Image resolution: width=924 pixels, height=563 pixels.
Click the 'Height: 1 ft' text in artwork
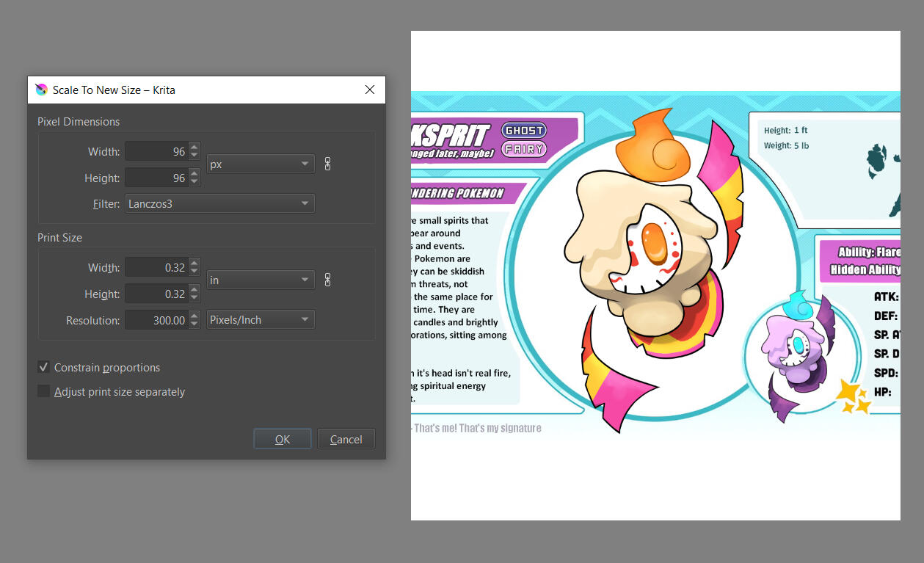tap(785, 131)
